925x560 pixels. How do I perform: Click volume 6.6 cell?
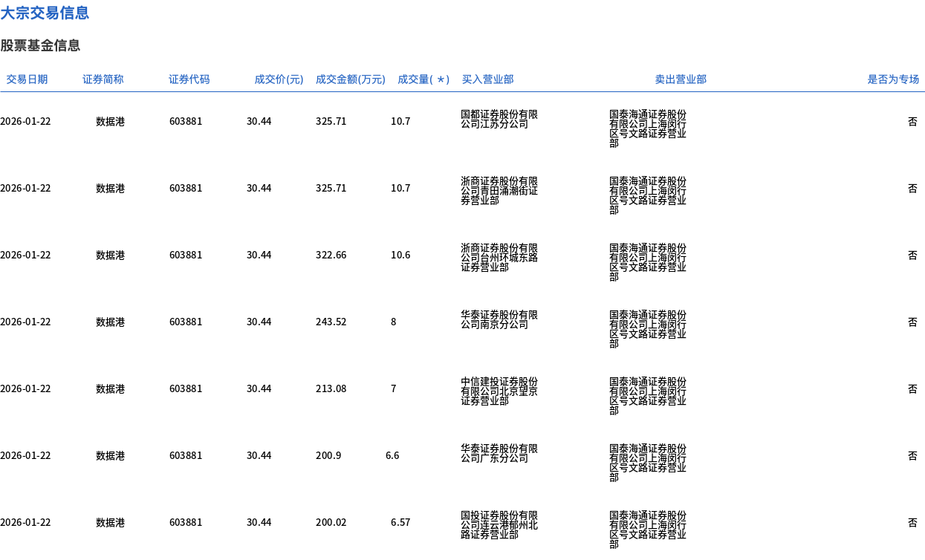pos(392,455)
